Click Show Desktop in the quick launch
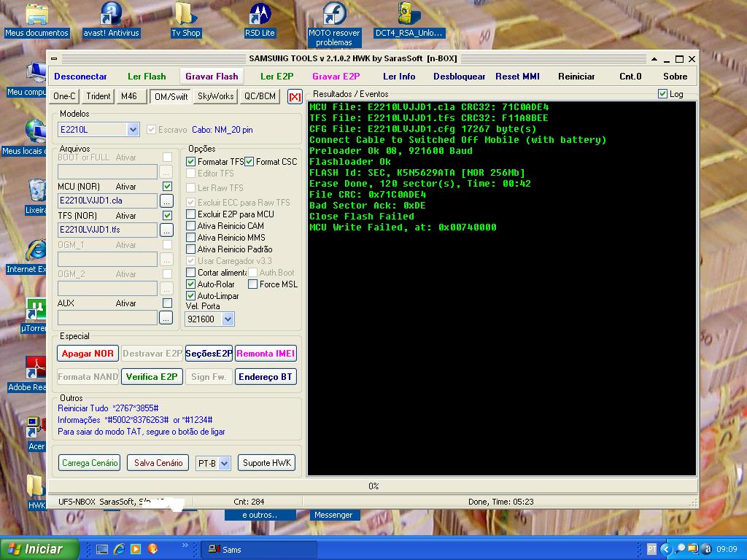 tap(102, 549)
